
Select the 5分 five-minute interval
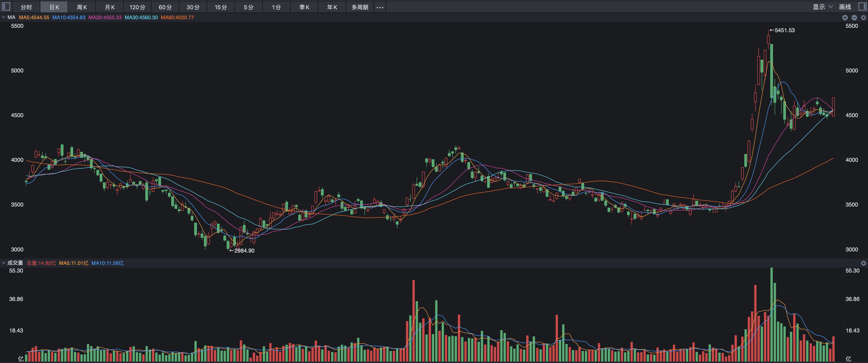[x=248, y=7]
